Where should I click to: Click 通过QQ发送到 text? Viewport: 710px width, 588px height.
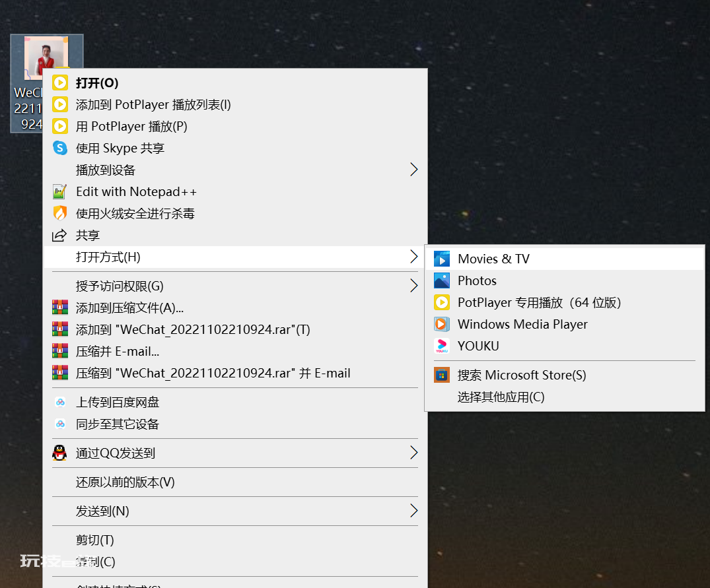[x=116, y=453]
